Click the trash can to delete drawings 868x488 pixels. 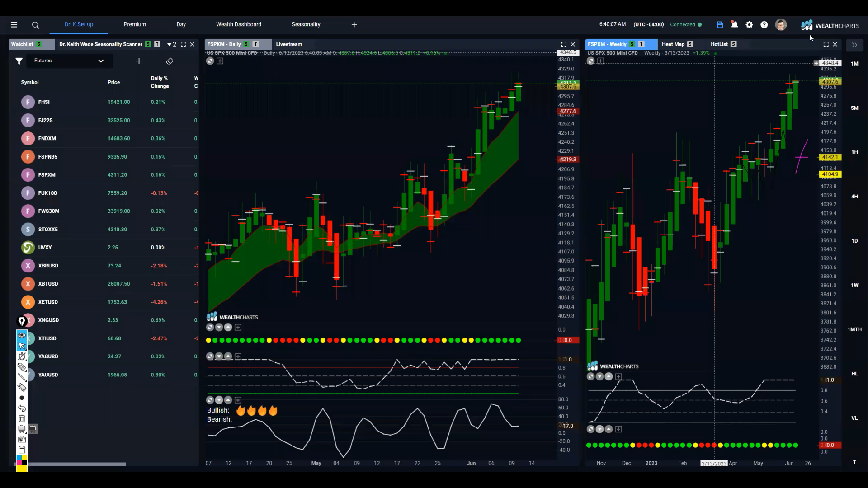point(22,418)
